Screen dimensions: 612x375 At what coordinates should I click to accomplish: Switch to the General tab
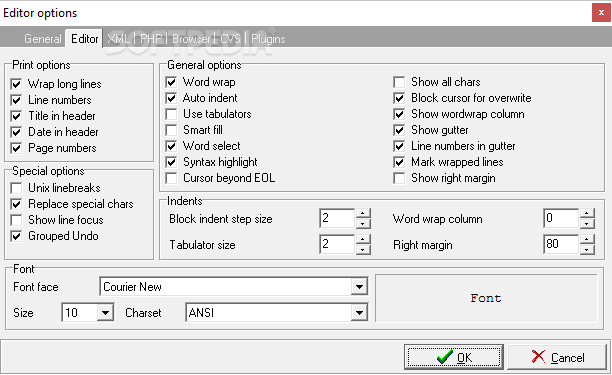[x=43, y=39]
